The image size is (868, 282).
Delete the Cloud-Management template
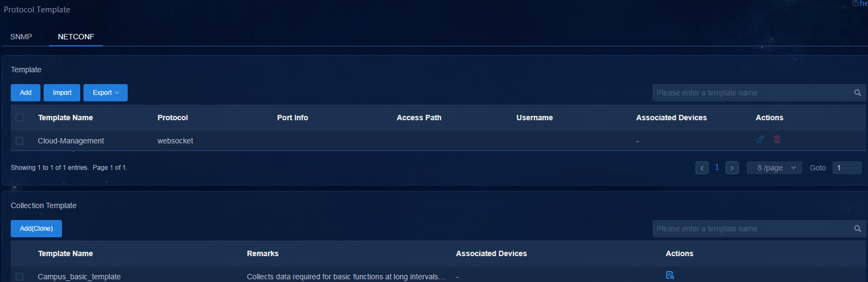[x=777, y=139]
